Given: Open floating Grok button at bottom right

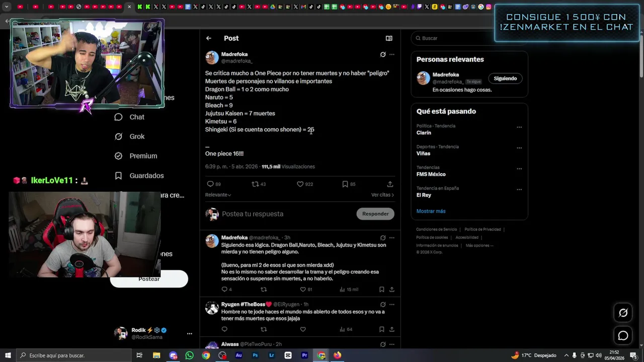Looking at the screenshot, I should coord(623,313).
